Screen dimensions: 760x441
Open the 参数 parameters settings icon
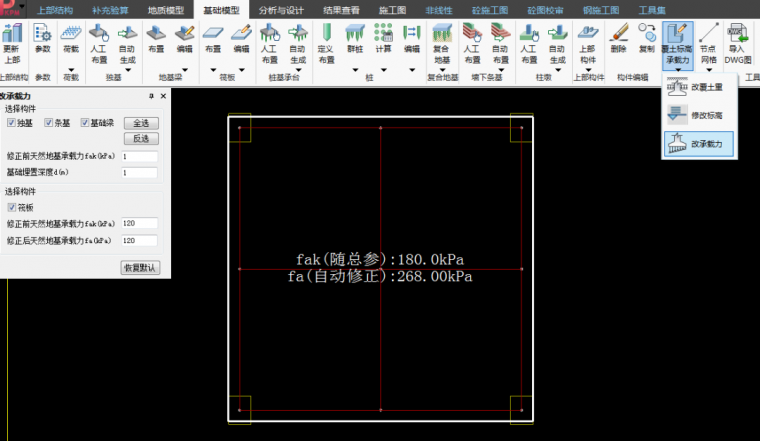click(43, 40)
